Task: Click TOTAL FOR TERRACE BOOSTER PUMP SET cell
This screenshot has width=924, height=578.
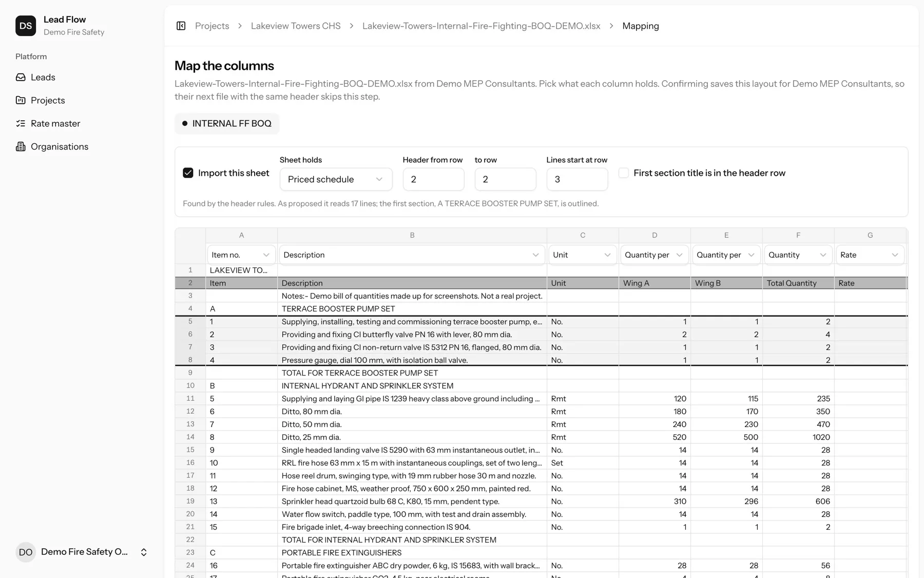Action: point(412,373)
